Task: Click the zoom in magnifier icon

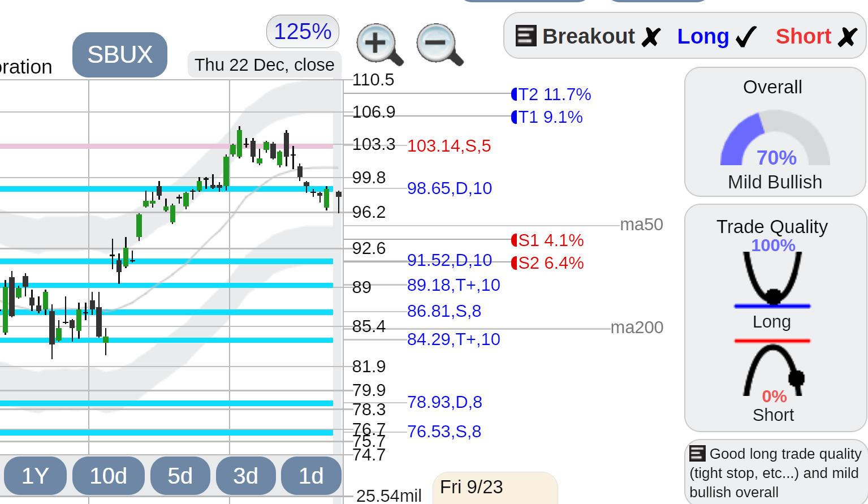Action: [379, 45]
